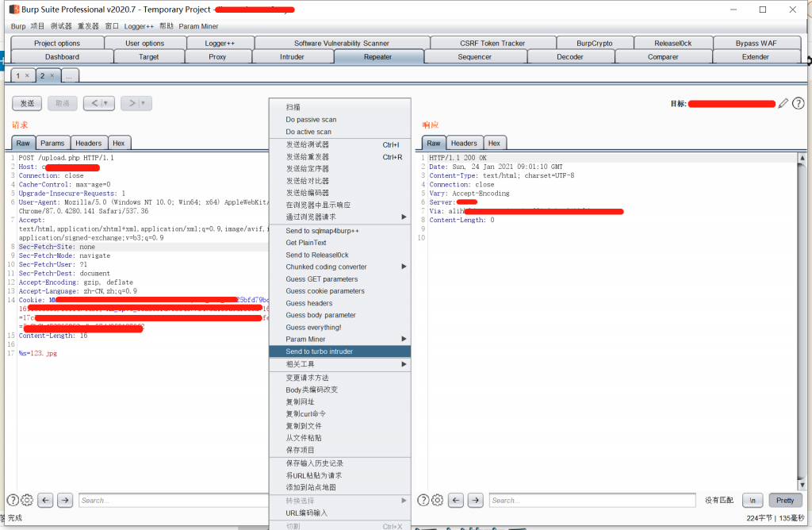This screenshot has width=812, height=530.
Task: Switch response view to Headers tab
Action: click(464, 143)
